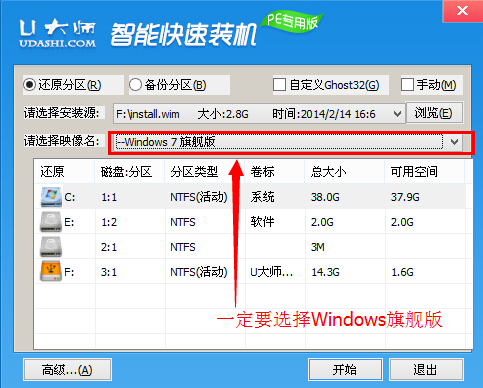The image size is (483, 388).
Task: Click the 3M total size cell
Action: (x=318, y=247)
